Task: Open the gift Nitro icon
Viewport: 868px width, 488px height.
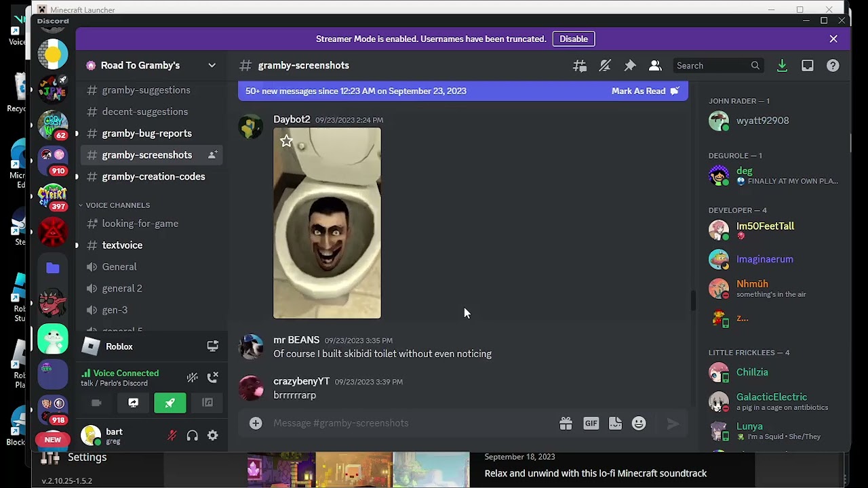Action: coord(566,424)
